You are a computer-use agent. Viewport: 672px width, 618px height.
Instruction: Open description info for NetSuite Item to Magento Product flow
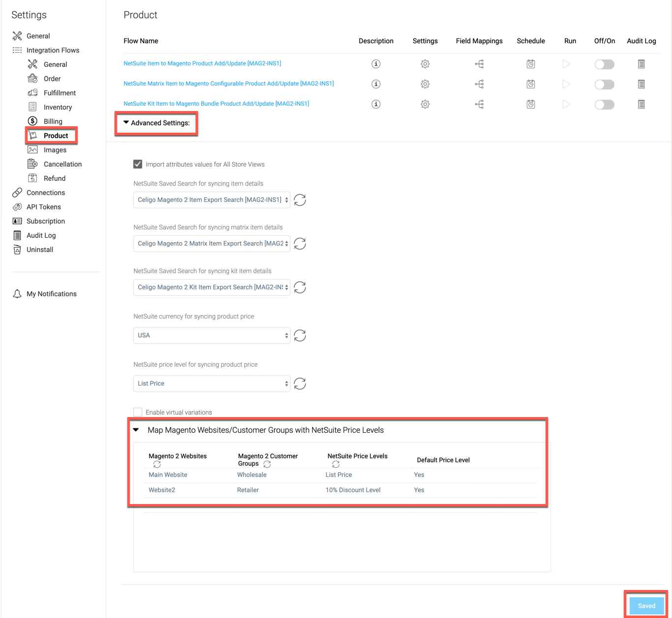[x=376, y=64]
